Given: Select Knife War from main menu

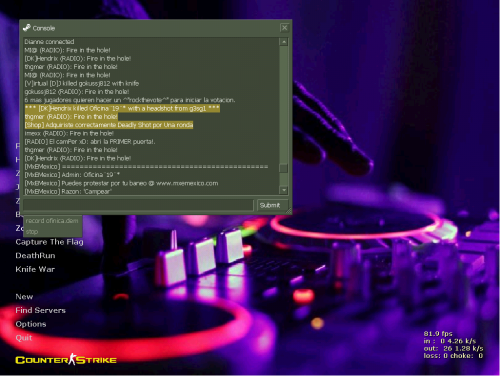Looking at the screenshot, I should [35, 269].
